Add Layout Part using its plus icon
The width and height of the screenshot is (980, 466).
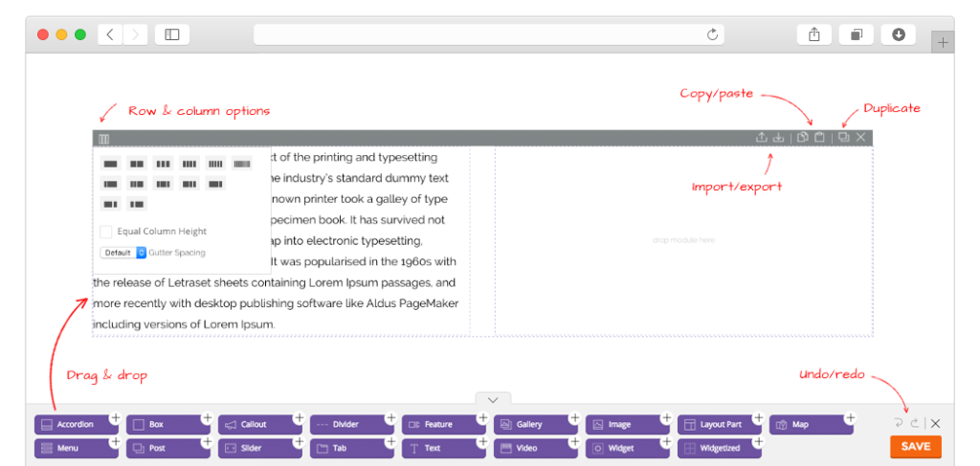(x=758, y=417)
